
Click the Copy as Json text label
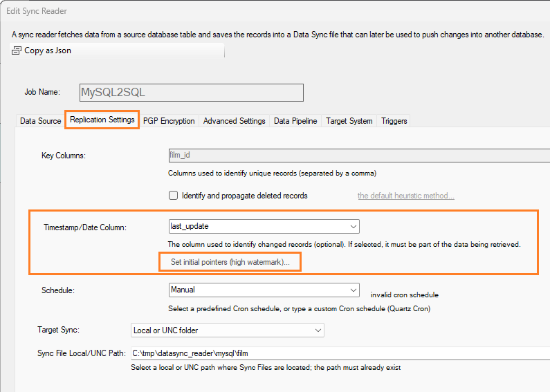pos(47,50)
